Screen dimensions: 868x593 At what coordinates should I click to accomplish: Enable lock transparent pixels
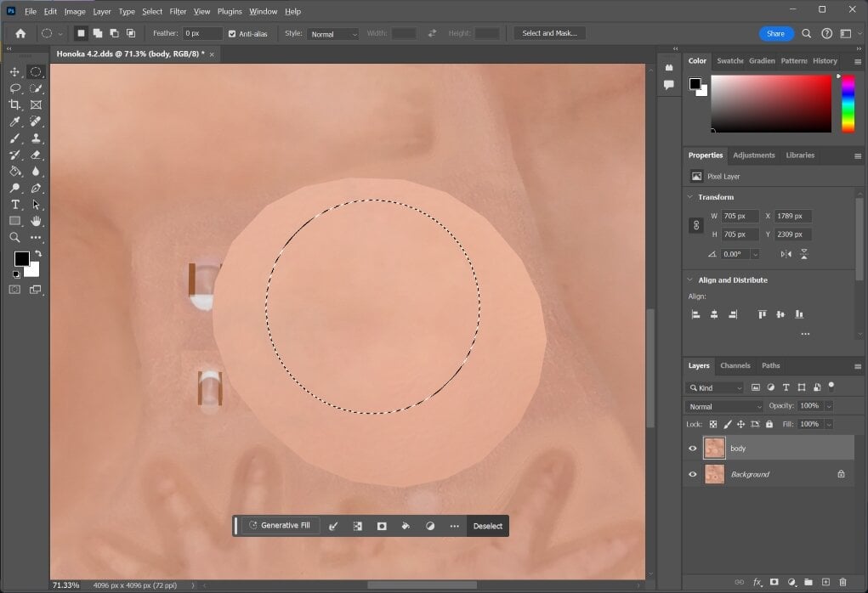click(x=713, y=424)
